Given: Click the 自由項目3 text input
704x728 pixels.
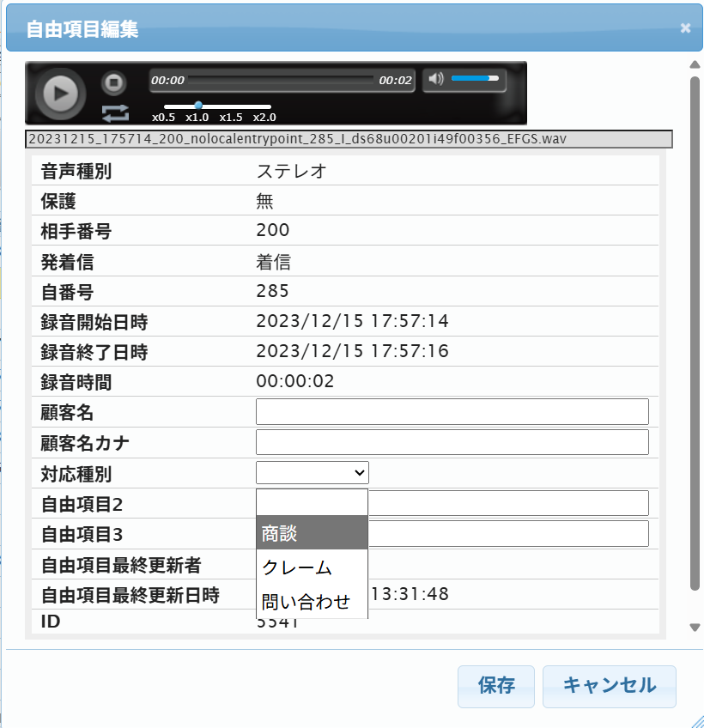Looking at the screenshot, I should point(507,533).
